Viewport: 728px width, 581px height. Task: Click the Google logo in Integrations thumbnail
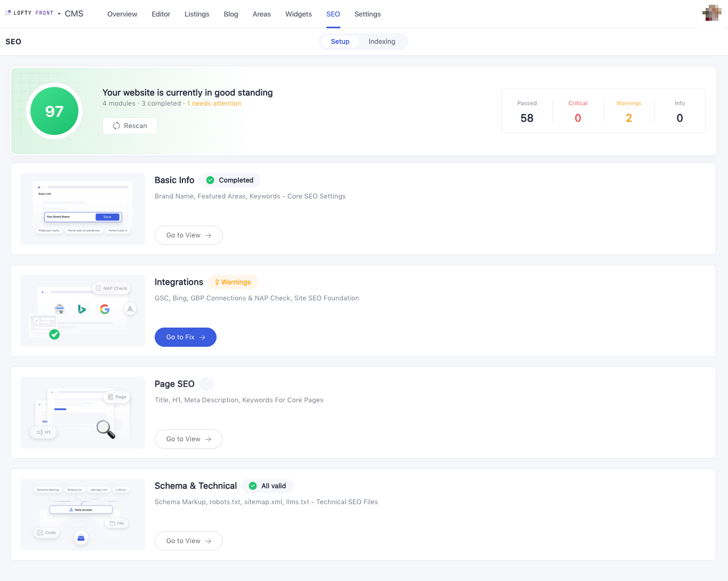105,309
